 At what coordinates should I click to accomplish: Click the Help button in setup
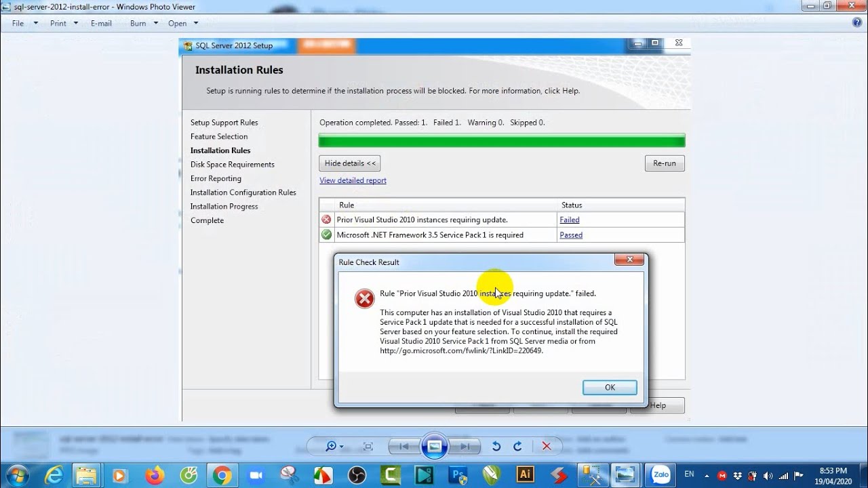[658, 405]
